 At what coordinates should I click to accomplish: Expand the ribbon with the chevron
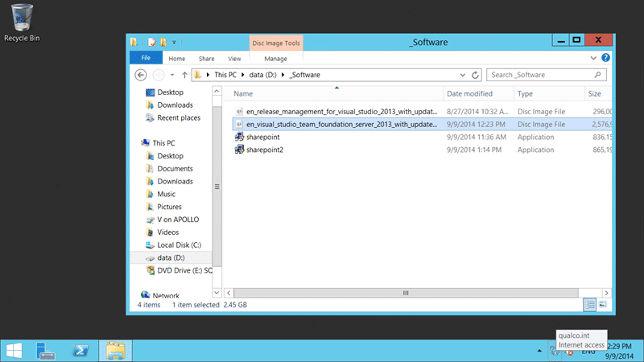[x=593, y=58]
